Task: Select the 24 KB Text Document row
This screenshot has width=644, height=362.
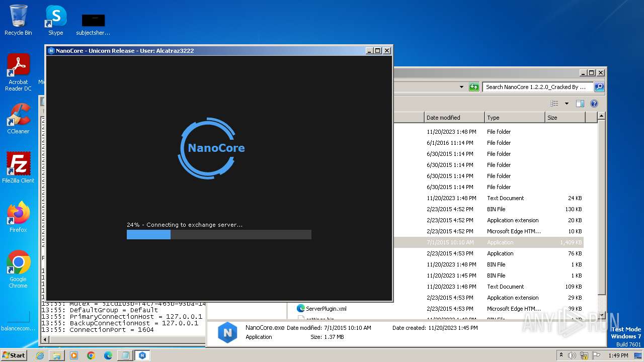Action: [x=488, y=198]
